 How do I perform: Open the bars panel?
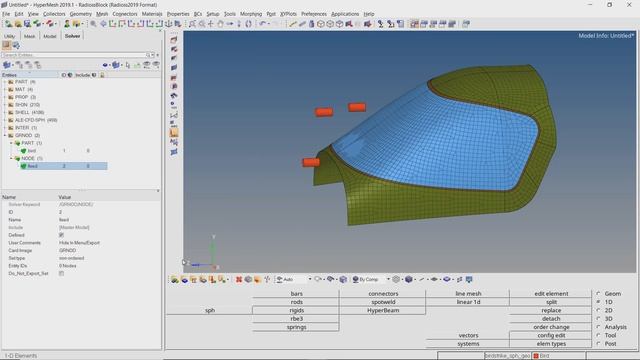pyautogui.click(x=296, y=293)
